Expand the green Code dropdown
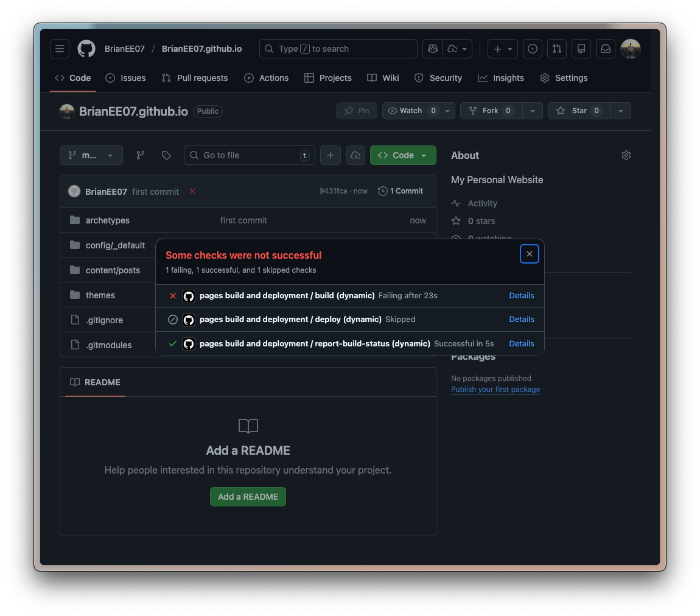 coord(403,155)
